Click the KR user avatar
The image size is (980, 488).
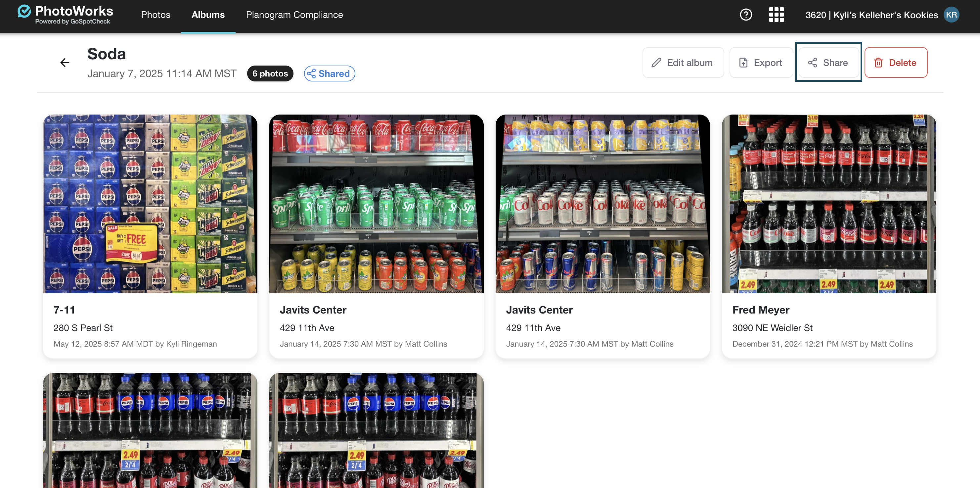[951, 15]
